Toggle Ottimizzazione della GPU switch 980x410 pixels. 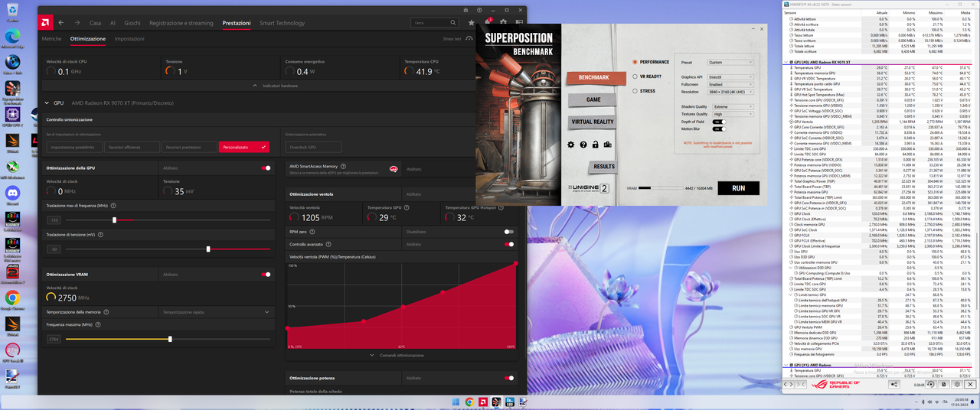(x=266, y=168)
